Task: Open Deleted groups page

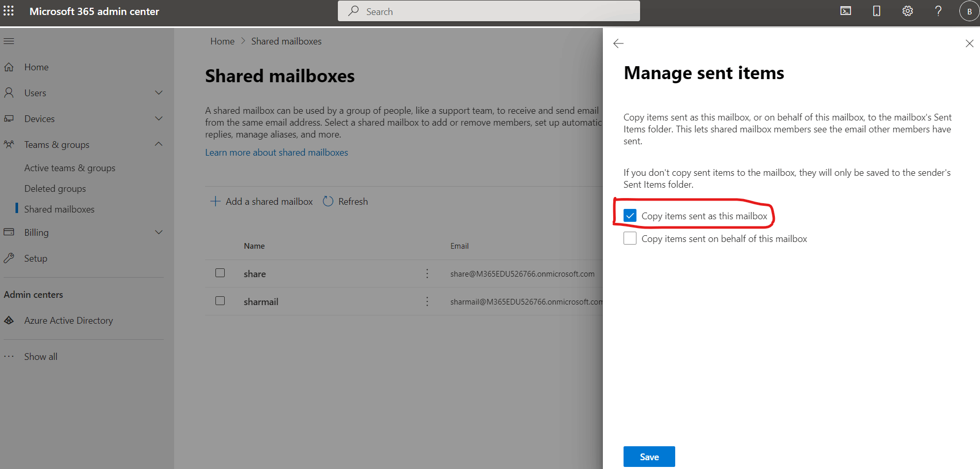Action: 55,189
